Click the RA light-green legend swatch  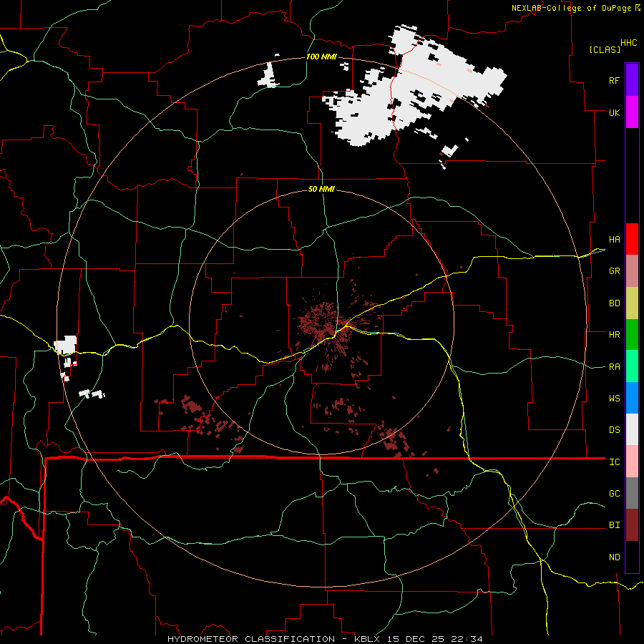(x=632, y=366)
